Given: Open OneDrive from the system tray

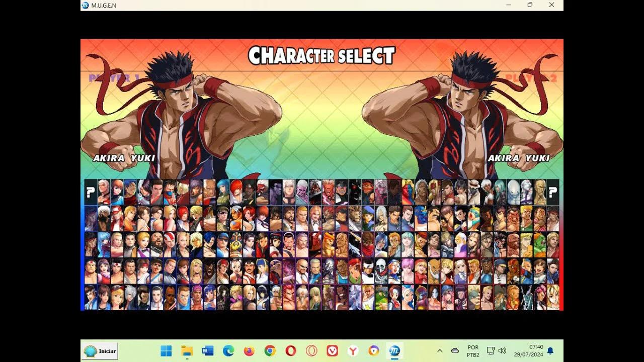Looking at the screenshot, I should click(455, 351).
